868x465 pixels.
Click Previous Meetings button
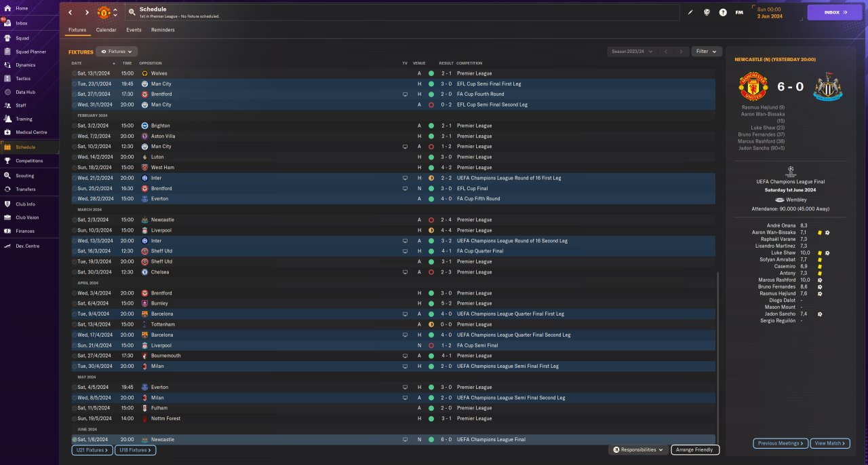click(x=781, y=443)
